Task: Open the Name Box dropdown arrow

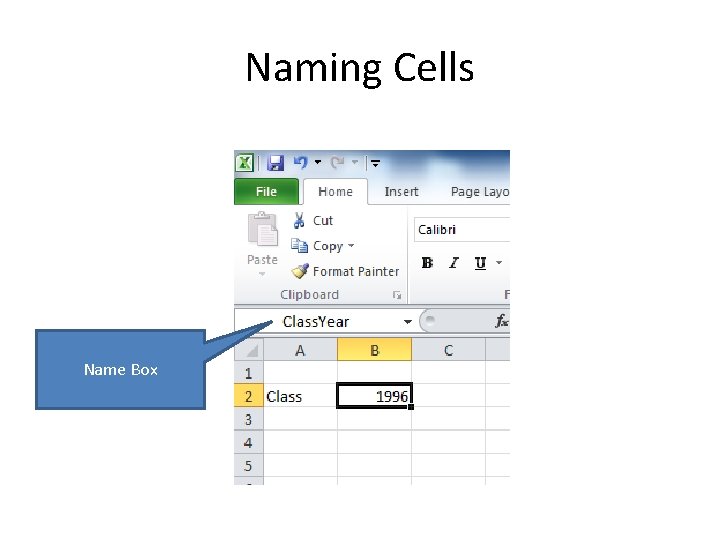Action: click(x=407, y=322)
